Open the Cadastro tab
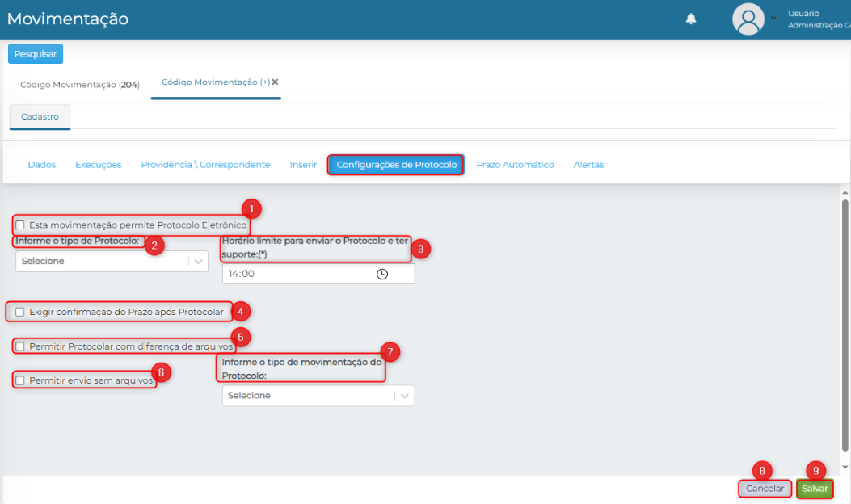Image resolution: width=851 pixels, height=504 pixels. pyautogui.click(x=40, y=116)
